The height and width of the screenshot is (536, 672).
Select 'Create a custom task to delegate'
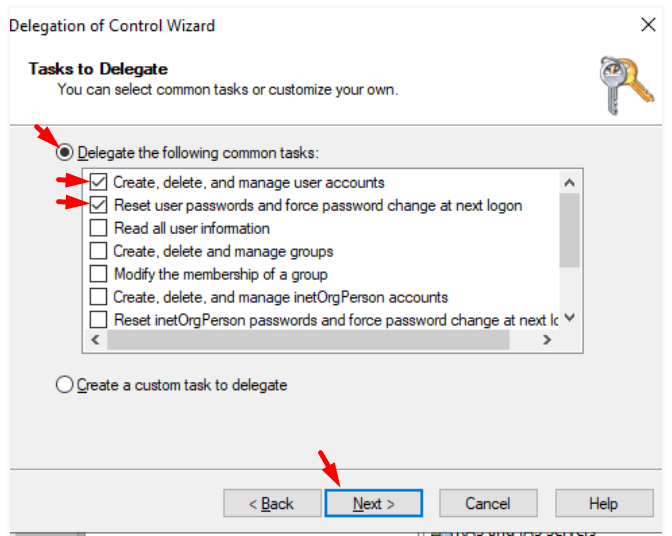tap(66, 384)
